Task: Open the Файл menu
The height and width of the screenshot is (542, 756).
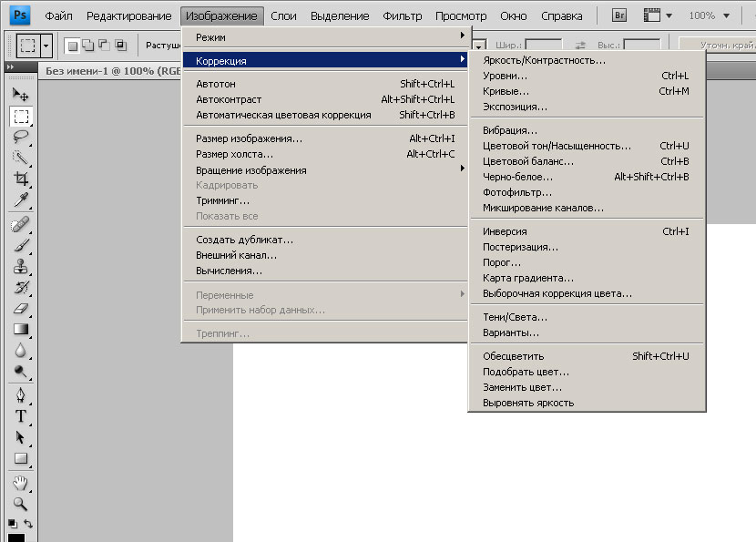Action: tap(59, 15)
